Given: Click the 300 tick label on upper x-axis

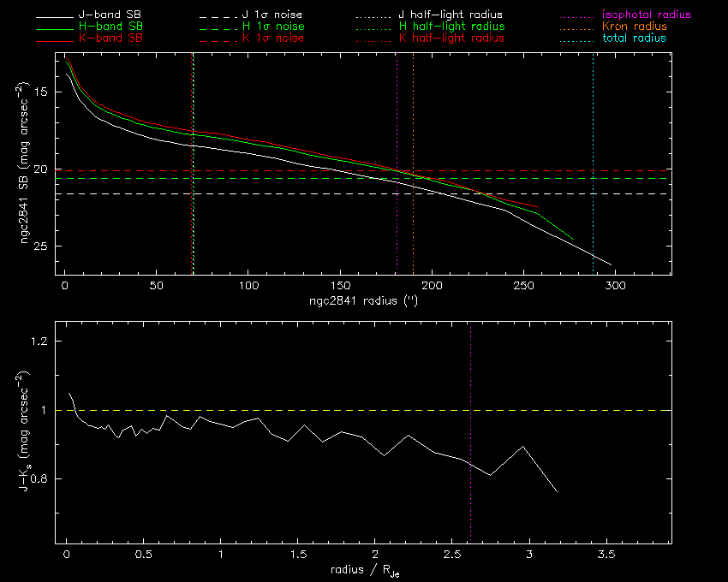Looking at the screenshot, I should 615,284.
